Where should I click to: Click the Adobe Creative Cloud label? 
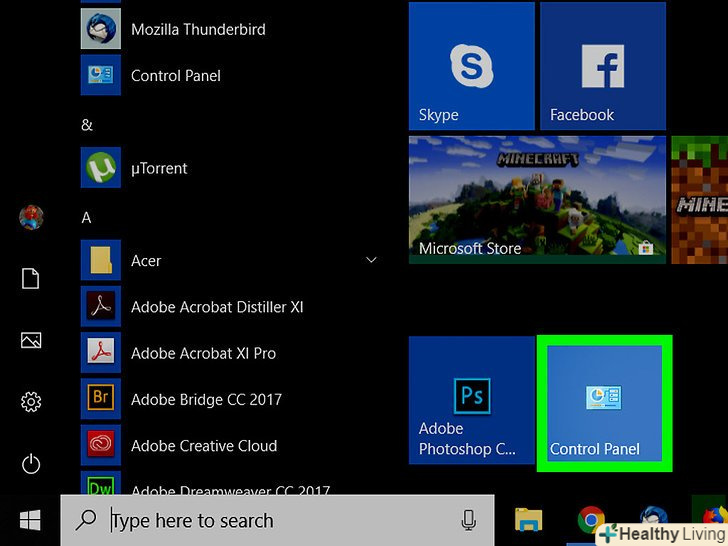(x=204, y=446)
